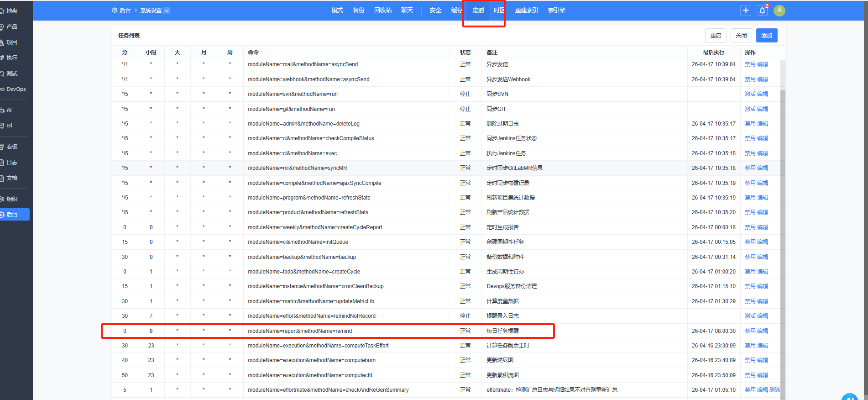The height and width of the screenshot is (400, 868).
Task: Click the 状态 column header
Action: 465,53
